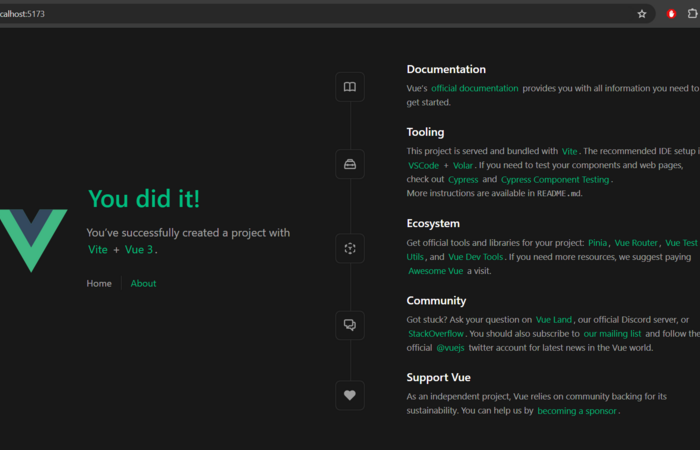
Task: Click the Documentation book icon
Action: 350,87
